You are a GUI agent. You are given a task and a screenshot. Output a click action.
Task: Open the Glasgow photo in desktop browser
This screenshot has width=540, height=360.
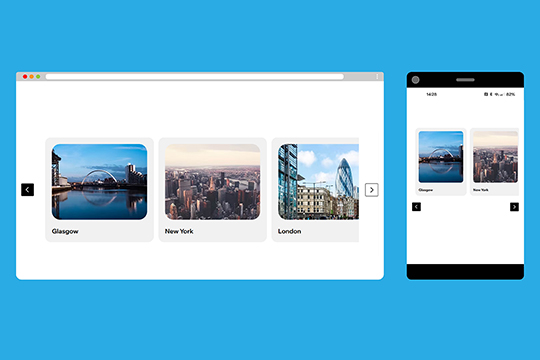(x=99, y=182)
